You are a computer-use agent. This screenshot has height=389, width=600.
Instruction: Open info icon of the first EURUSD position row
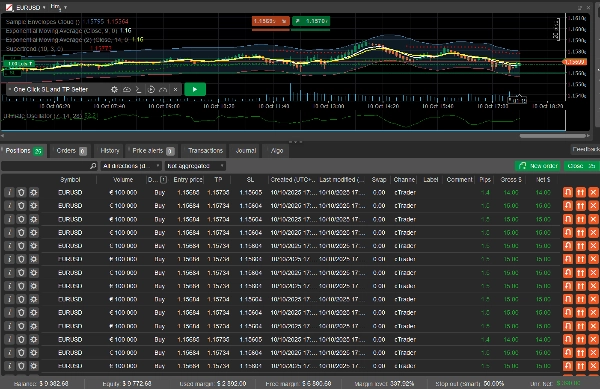point(9,193)
